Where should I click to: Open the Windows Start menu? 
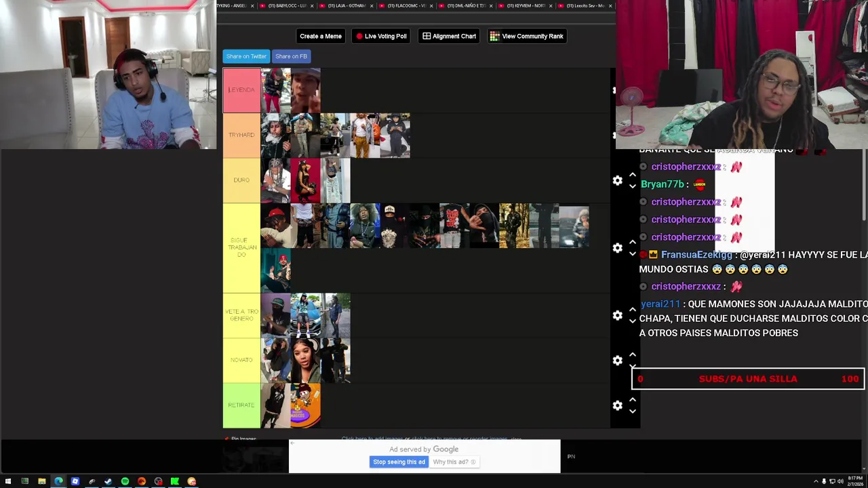(x=8, y=481)
